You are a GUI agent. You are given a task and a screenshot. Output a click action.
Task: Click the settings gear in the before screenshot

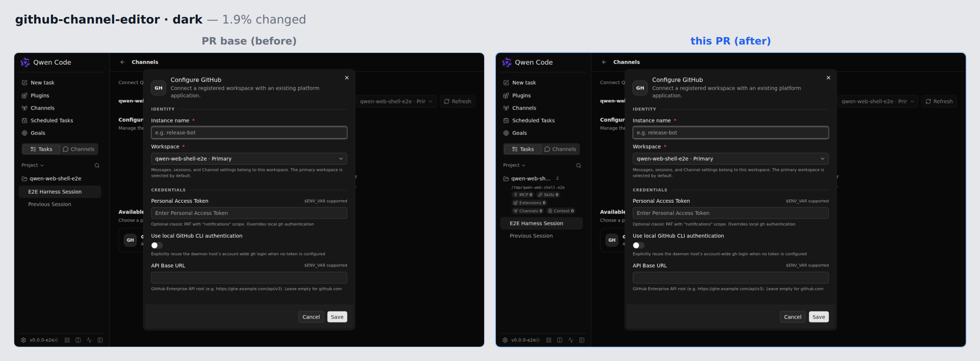pyautogui.click(x=23, y=340)
